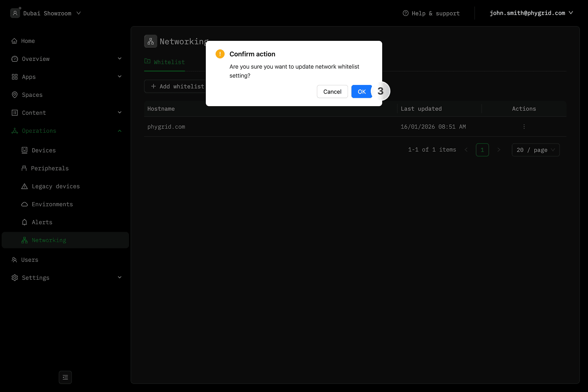Click the Home icon in sidebar
Viewport: 588px width, 392px height.
click(x=14, y=41)
